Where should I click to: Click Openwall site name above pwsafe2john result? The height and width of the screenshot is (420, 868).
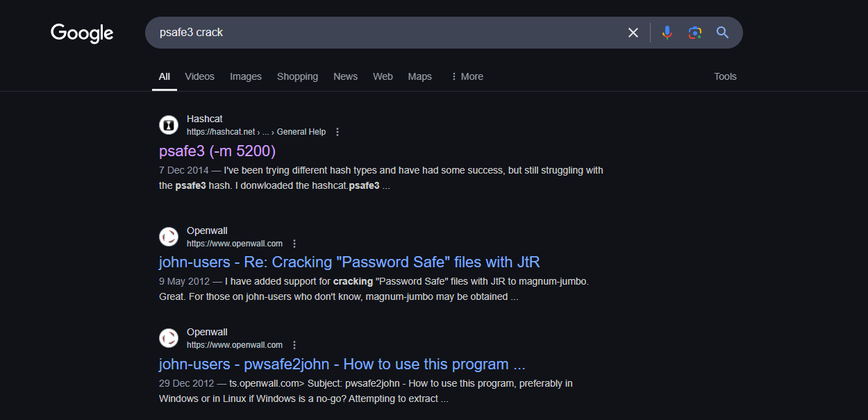pos(207,332)
